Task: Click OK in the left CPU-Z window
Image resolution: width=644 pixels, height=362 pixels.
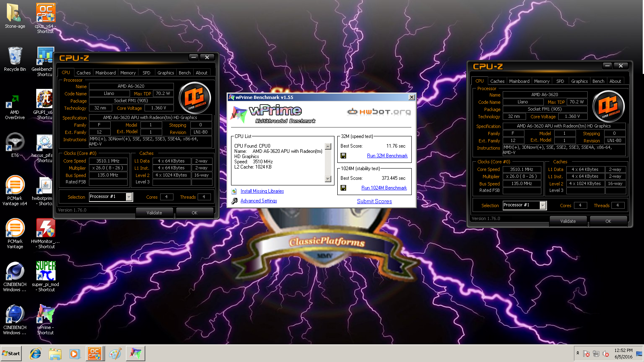Action: pos(194,213)
